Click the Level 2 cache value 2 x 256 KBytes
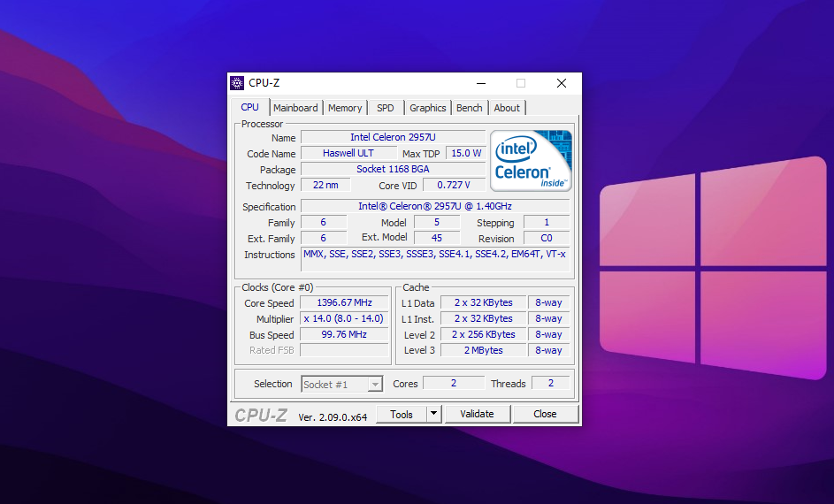This screenshot has height=504, width=834. (x=484, y=334)
